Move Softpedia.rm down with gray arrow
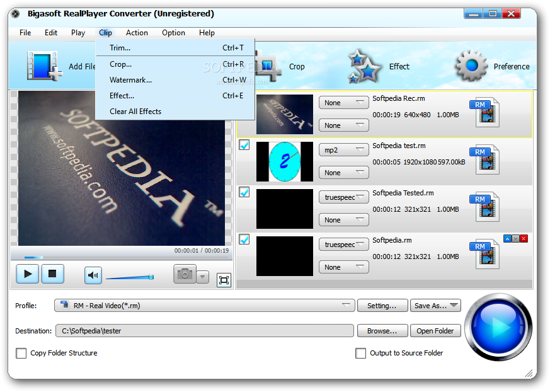Image resolution: width=550 pixels, height=392 pixels. pos(515,239)
